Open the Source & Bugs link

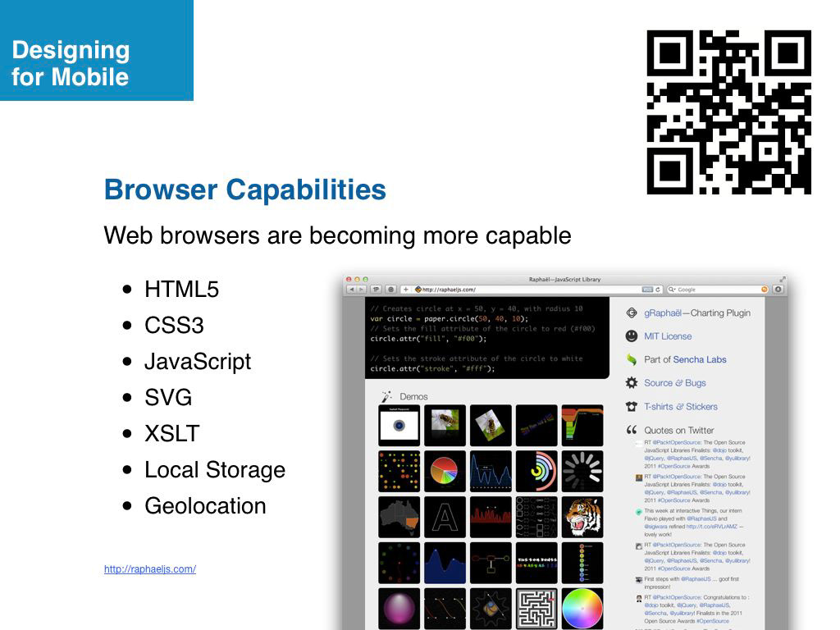[674, 383]
